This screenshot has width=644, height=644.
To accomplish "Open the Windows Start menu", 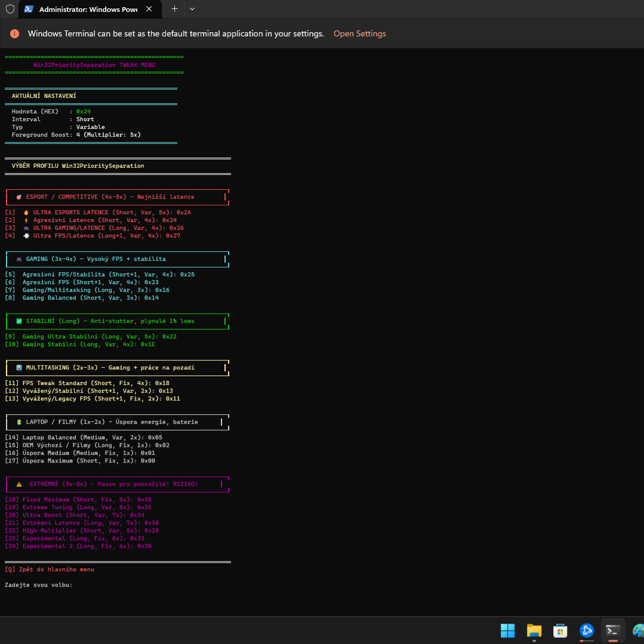I will tap(507, 630).
